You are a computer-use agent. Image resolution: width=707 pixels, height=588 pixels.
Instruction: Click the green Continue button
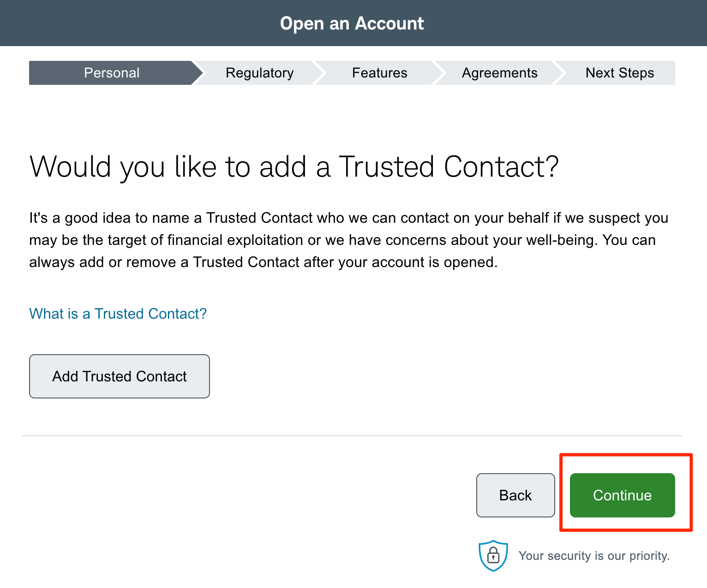[x=622, y=495]
